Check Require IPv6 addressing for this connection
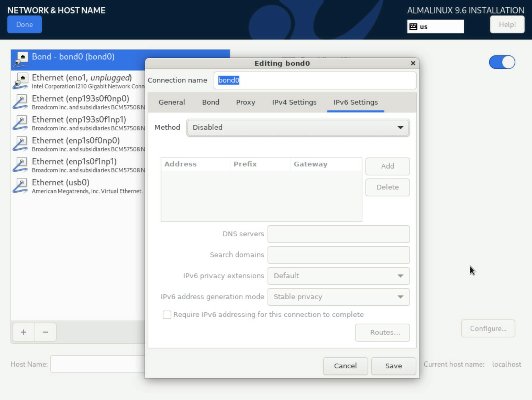This screenshot has width=532, height=400. 167,315
